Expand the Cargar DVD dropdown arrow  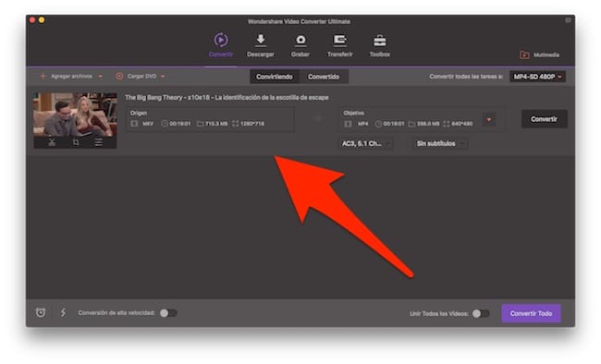pos(163,77)
